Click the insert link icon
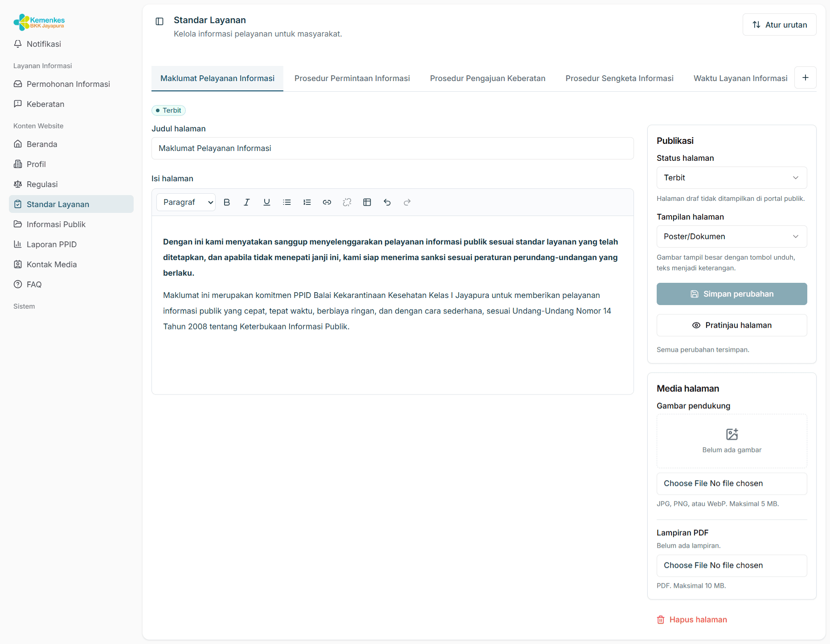This screenshot has height=644, width=830. 327,202
